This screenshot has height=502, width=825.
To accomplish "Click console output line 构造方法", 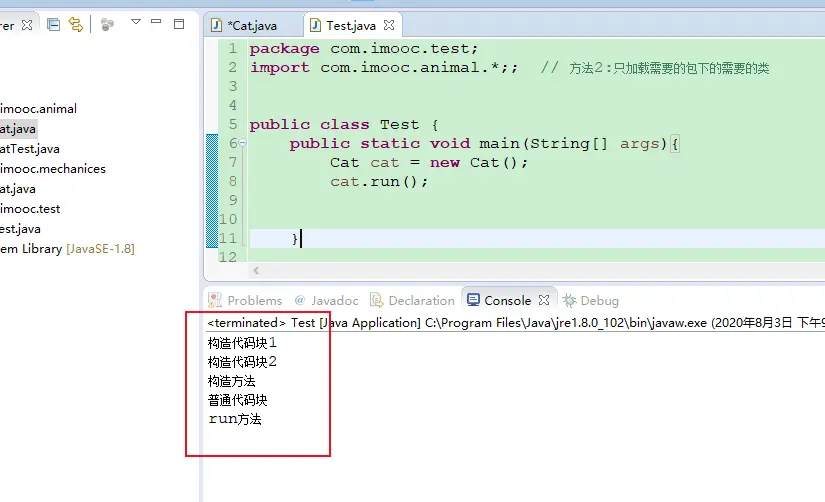I will pyautogui.click(x=232, y=381).
